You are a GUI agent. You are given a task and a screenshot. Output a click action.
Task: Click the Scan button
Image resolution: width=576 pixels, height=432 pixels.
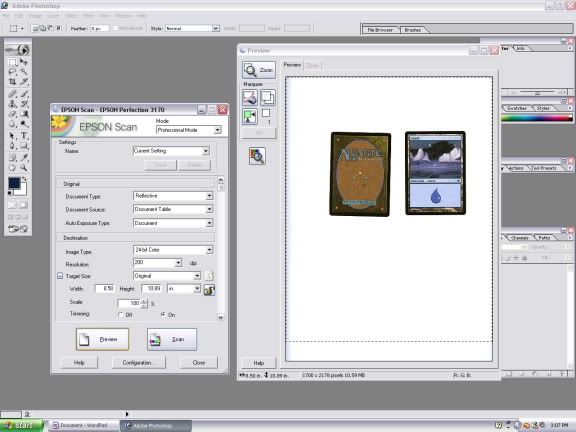(x=172, y=339)
